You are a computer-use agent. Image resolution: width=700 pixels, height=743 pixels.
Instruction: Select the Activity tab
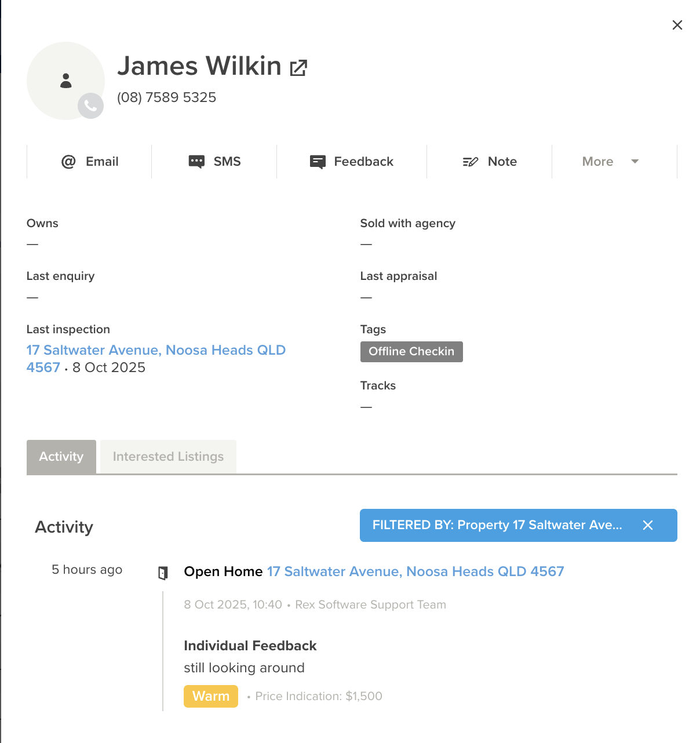[61, 457]
